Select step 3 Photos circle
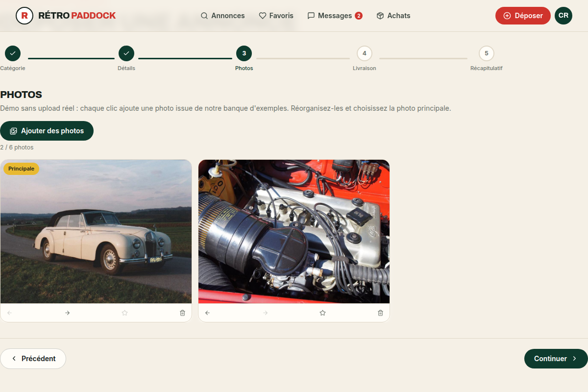Image resolution: width=588 pixels, height=392 pixels. pyautogui.click(x=244, y=53)
